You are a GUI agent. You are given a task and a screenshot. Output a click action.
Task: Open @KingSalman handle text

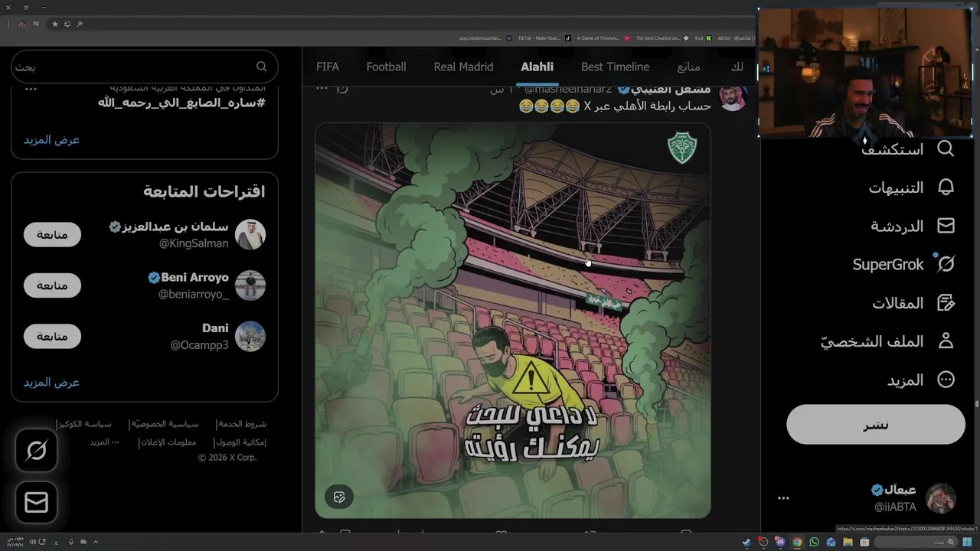click(x=194, y=243)
